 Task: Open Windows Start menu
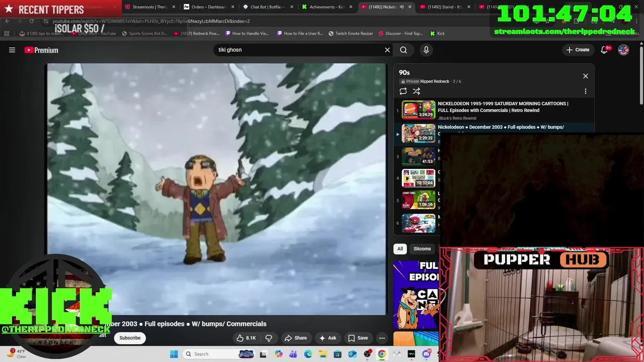point(174,354)
